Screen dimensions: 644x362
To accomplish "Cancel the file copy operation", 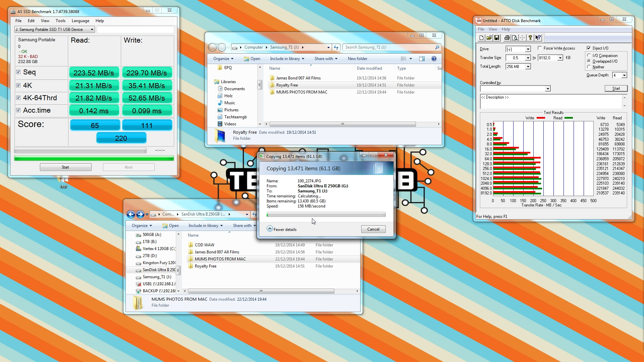I will point(373,229).
